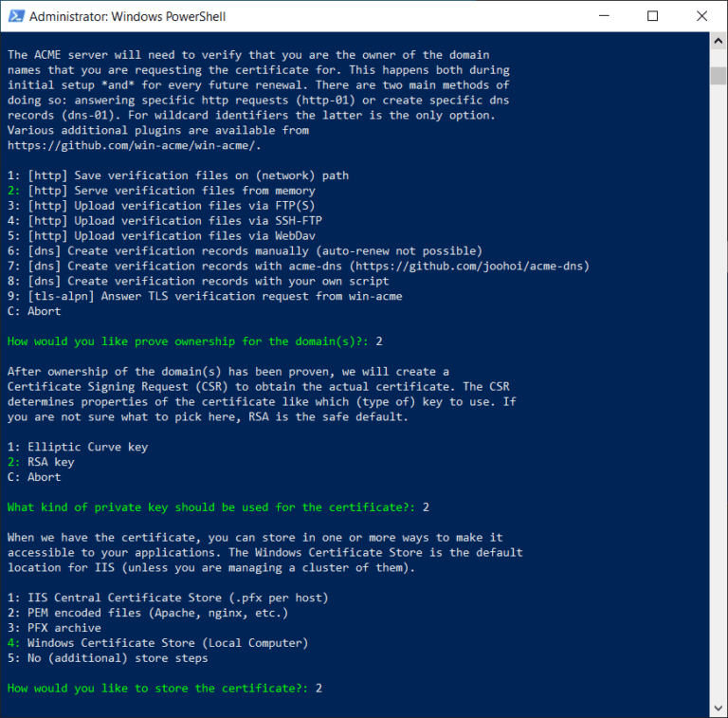Image resolution: width=728 pixels, height=718 pixels.
Task: Click the 'Elliptic Curve key' option line
Action: coord(78,447)
